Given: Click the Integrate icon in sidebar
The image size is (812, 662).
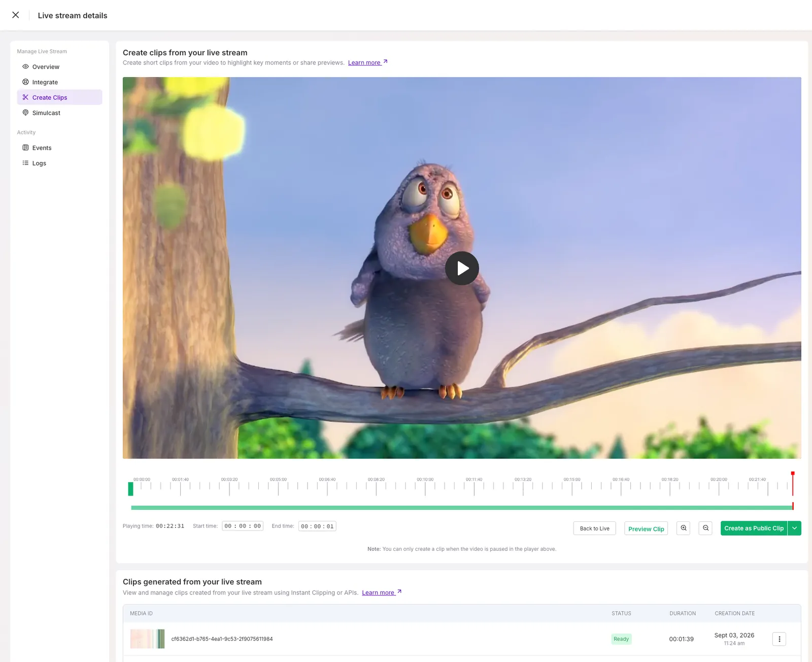Looking at the screenshot, I should 25,82.
